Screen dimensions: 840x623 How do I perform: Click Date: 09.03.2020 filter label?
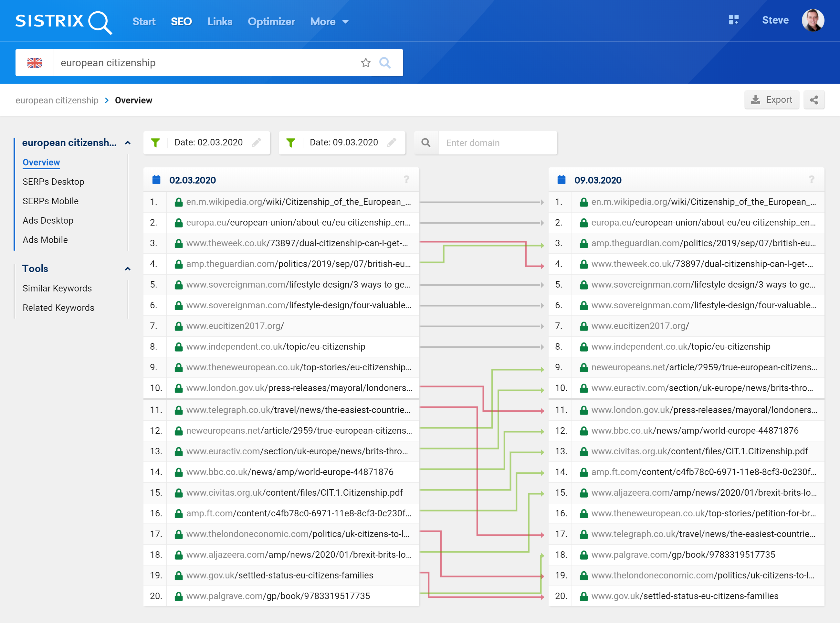click(x=344, y=143)
